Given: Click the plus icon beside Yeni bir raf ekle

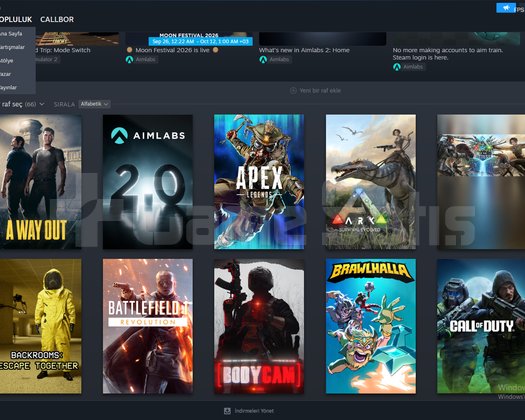Looking at the screenshot, I should tap(293, 90).
